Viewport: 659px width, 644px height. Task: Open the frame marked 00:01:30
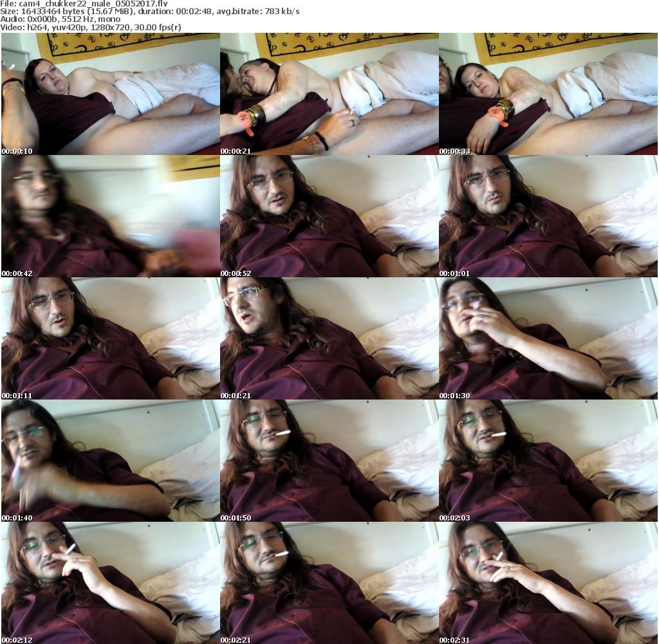point(548,338)
